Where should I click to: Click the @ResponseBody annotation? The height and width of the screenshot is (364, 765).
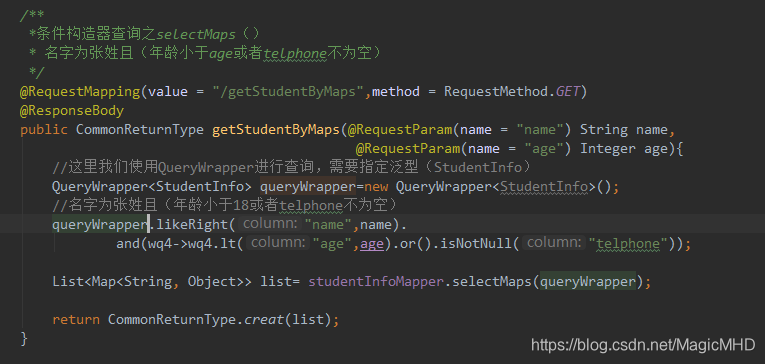[x=72, y=111]
